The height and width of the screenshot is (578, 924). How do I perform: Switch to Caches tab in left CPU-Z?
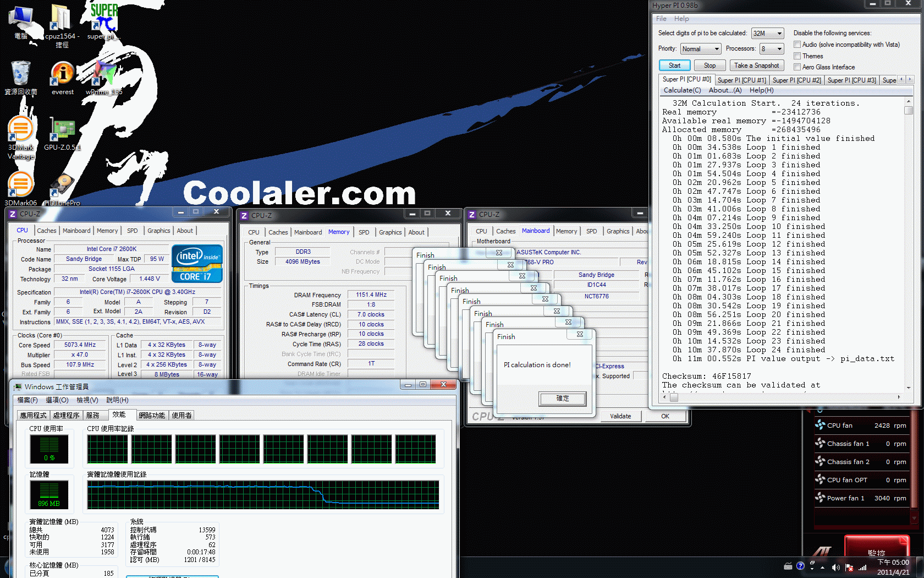tap(47, 231)
